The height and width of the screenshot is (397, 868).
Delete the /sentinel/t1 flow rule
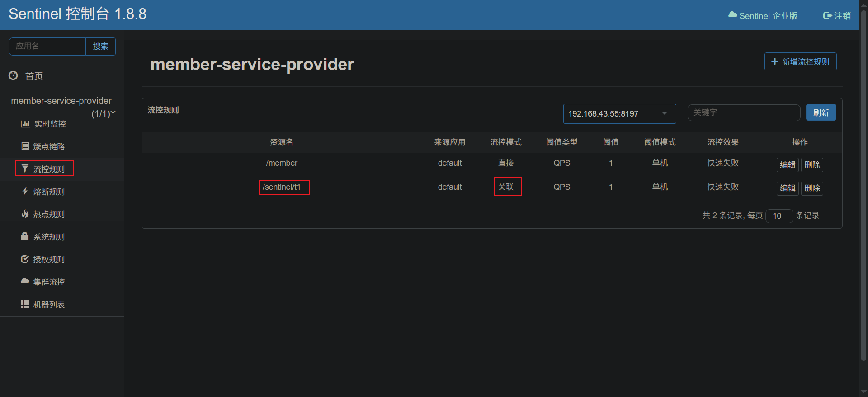point(812,188)
